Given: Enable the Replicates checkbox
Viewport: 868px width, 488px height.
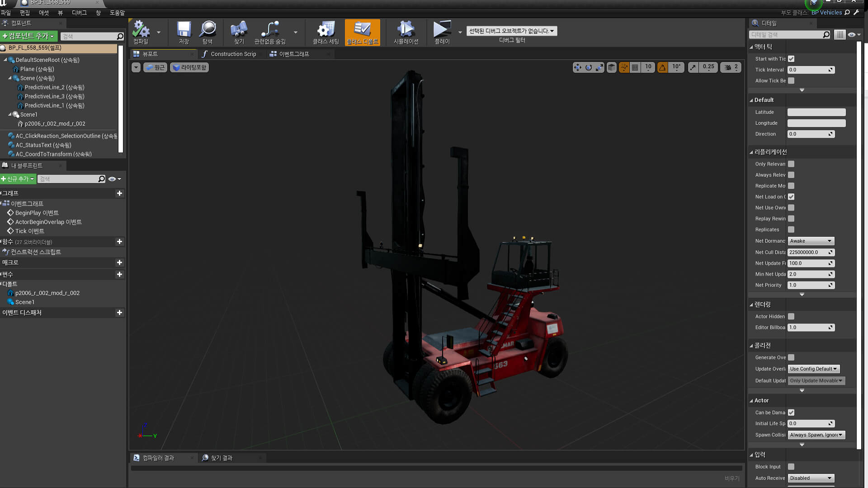Looking at the screenshot, I should [x=791, y=230].
